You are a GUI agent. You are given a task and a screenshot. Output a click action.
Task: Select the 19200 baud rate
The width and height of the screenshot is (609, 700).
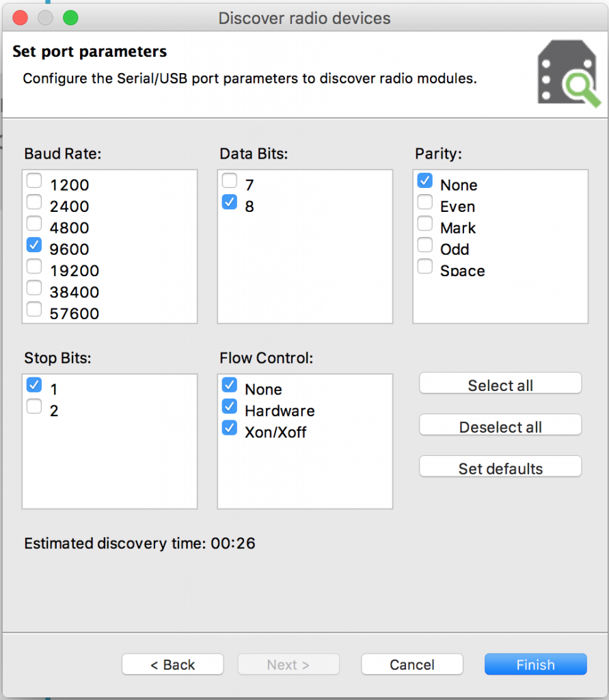(33, 266)
